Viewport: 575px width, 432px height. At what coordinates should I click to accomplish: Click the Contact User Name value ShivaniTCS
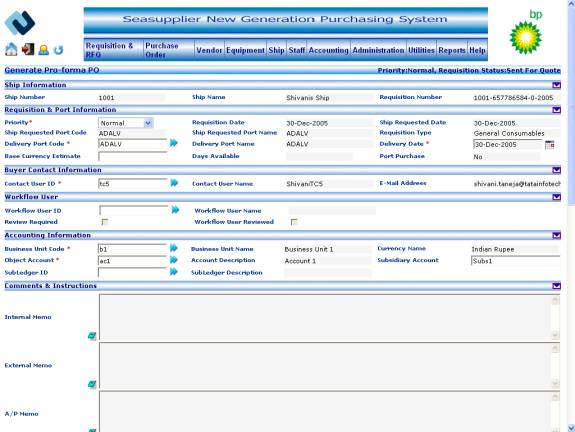pos(304,184)
